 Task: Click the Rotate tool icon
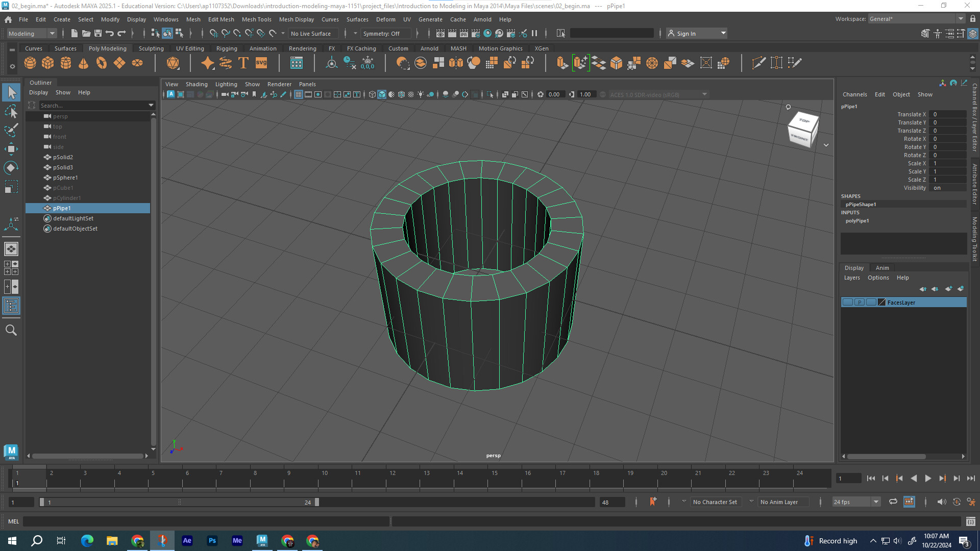(11, 168)
